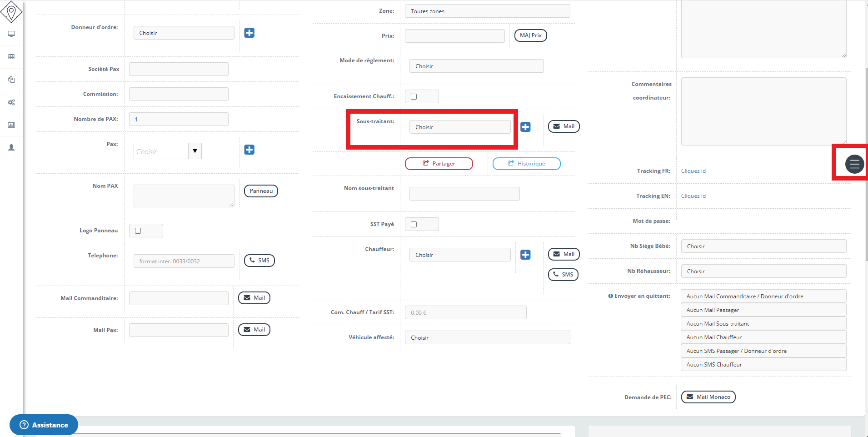Add a new Chauffeur with plus icon
868x437 pixels.
pyautogui.click(x=525, y=255)
